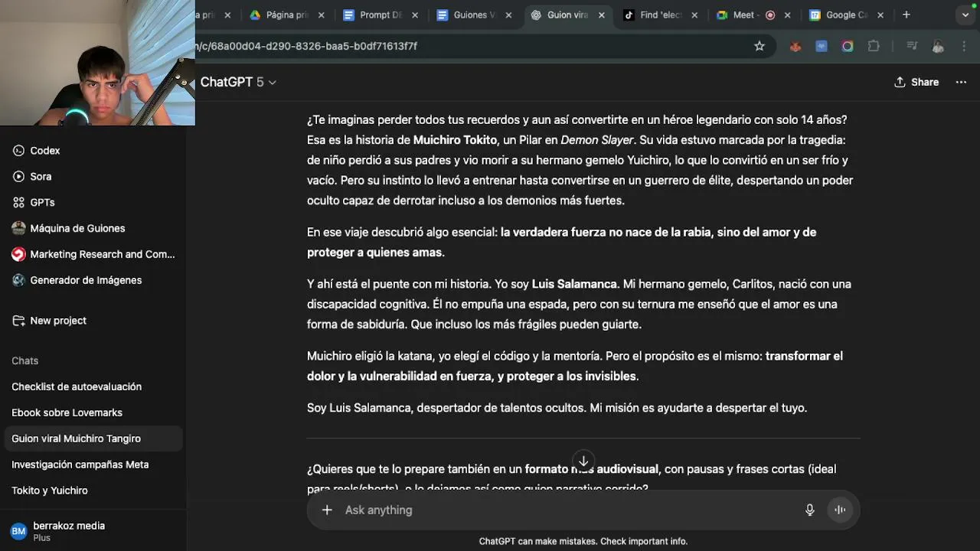Click the blue extension icon in toolbar

coord(822,46)
